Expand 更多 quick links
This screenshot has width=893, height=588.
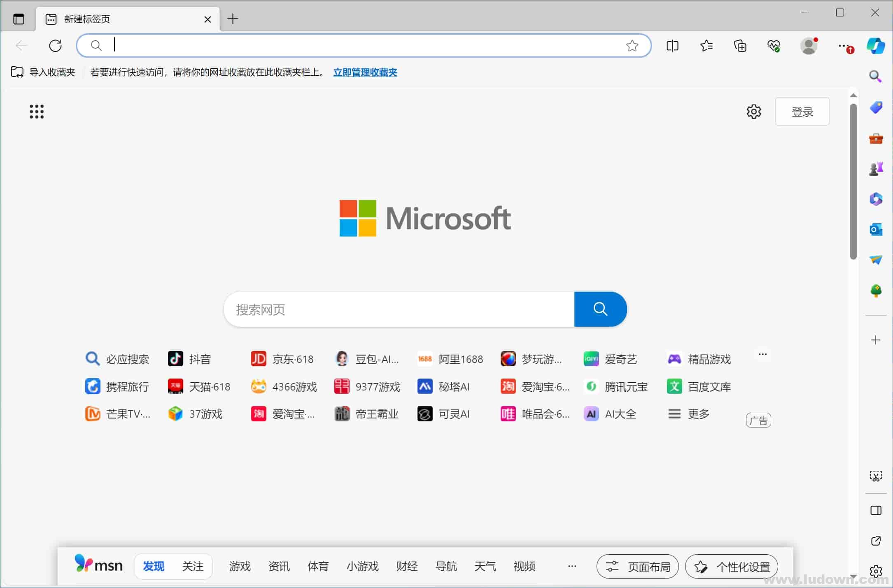point(688,414)
